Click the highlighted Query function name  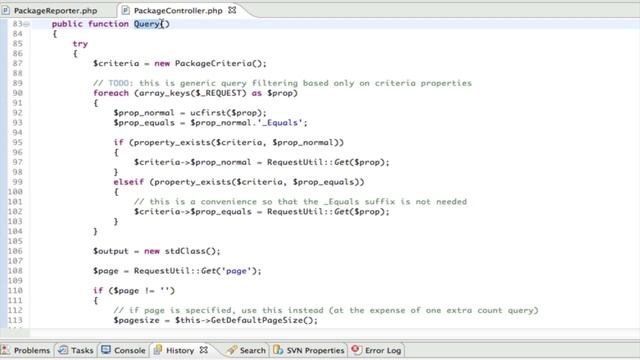tap(147, 24)
